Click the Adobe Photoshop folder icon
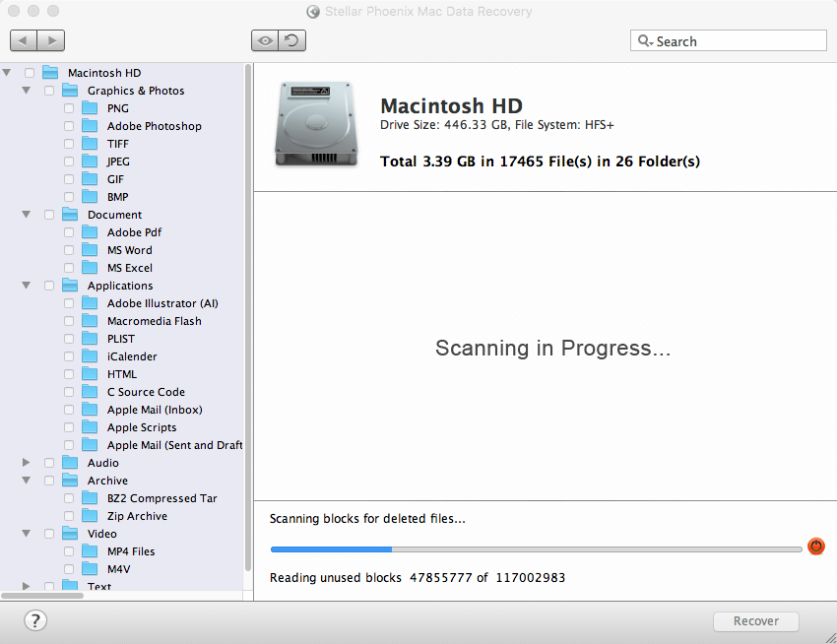Viewport: 837px width, 644px height. (90, 126)
